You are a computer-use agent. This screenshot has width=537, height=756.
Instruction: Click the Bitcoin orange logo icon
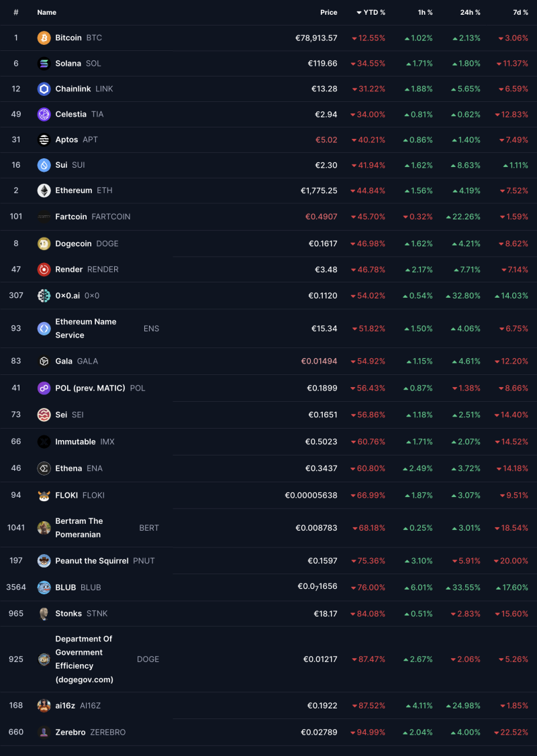click(44, 38)
